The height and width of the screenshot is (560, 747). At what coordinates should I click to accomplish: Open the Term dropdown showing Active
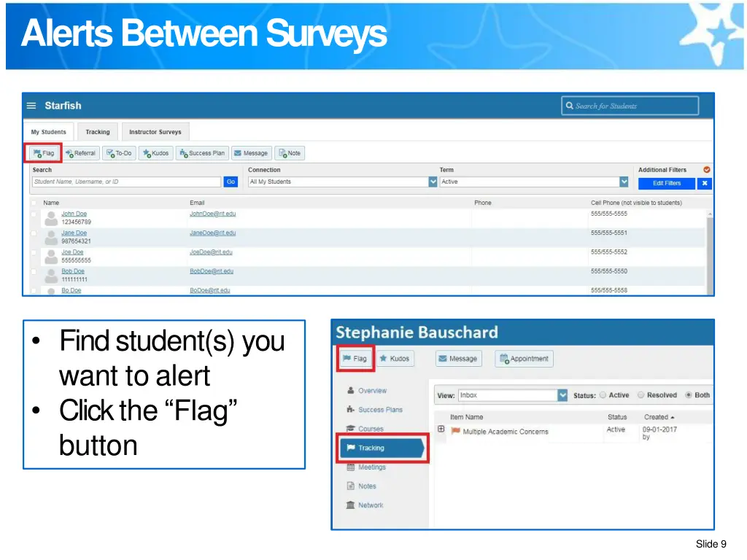pyautogui.click(x=533, y=182)
